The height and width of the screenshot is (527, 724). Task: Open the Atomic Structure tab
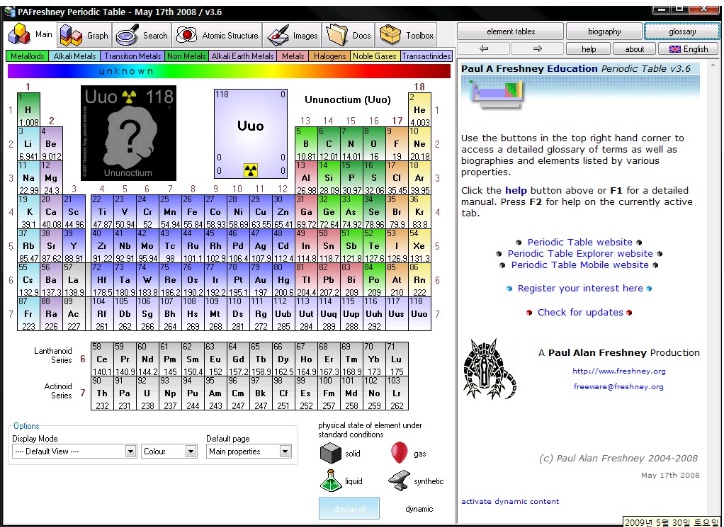217,35
